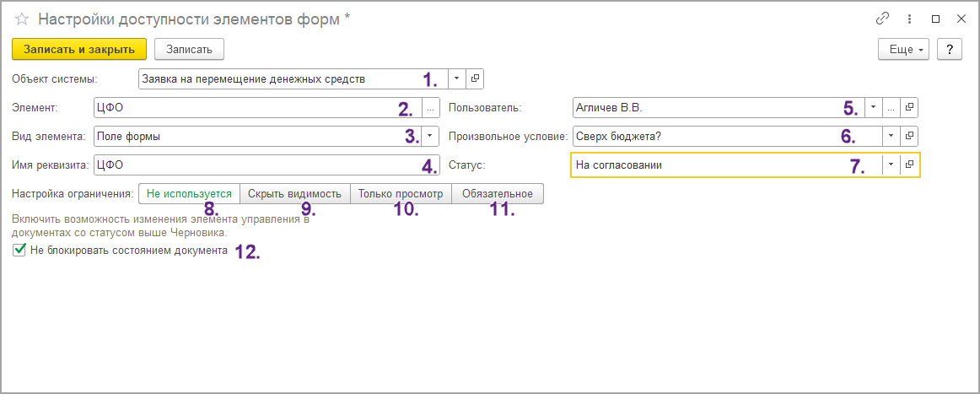Expand the 'Статус' dropdown arrow

pyautogui.click(x=891, y=165)
